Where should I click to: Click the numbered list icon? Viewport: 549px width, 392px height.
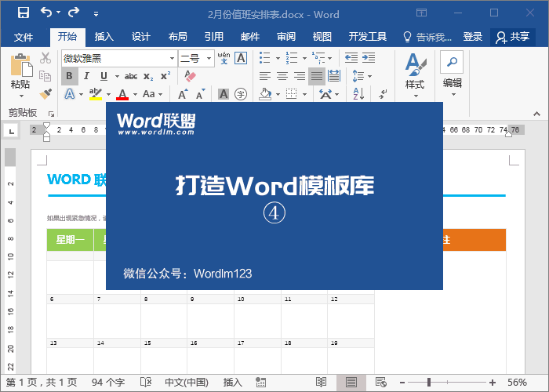(x=291, y=58)
